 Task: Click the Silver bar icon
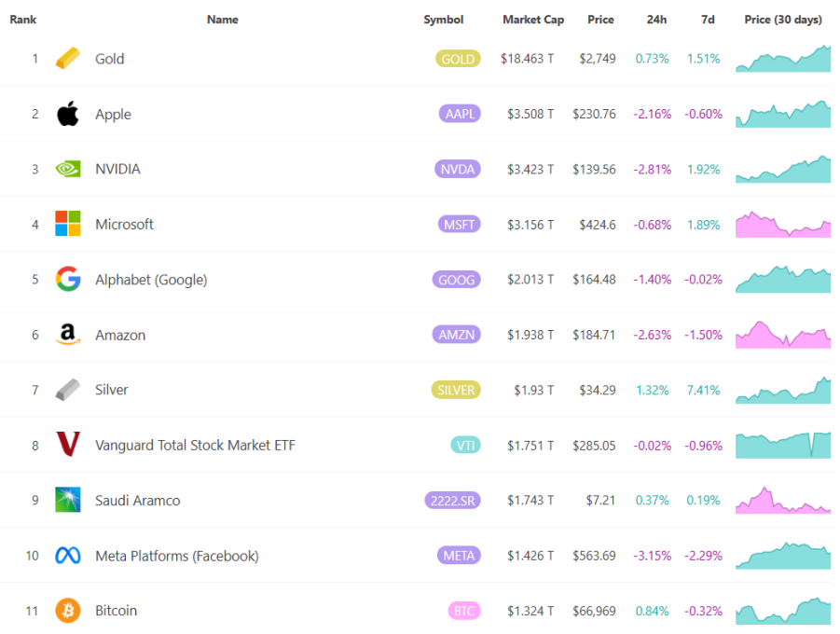(68, 390)
